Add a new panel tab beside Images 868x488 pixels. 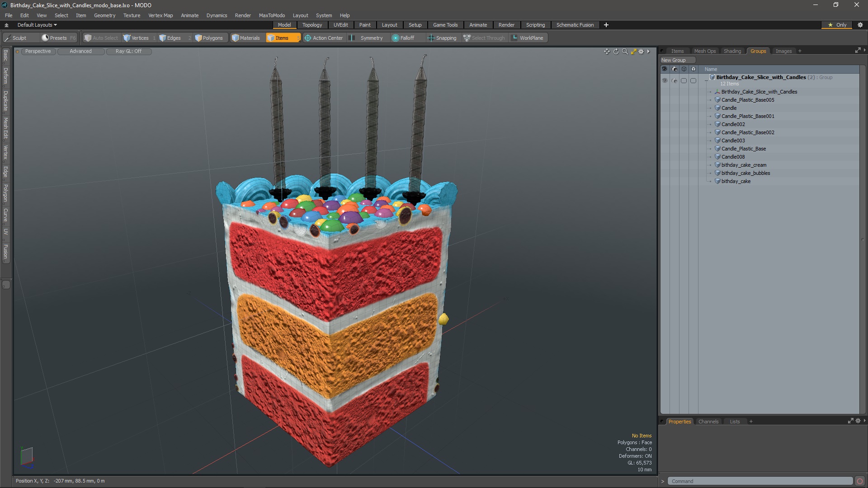(x=800, y=51)
